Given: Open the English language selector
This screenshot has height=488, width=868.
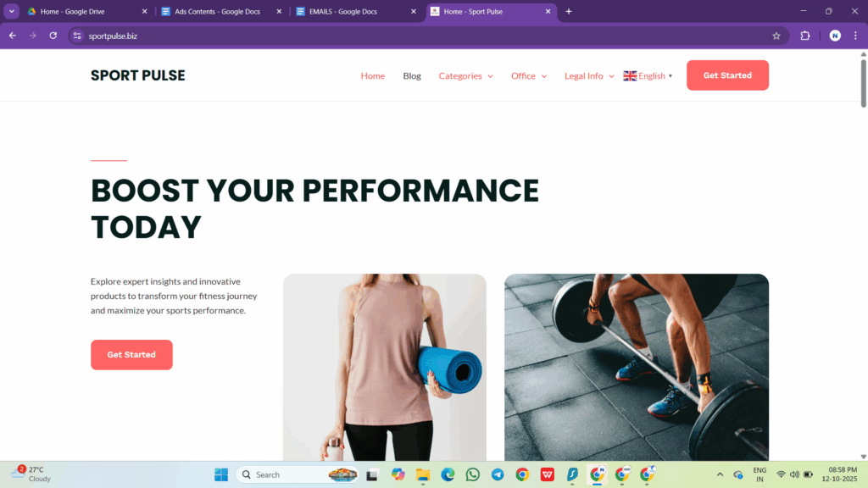Looking at the screenshot, I should pos(648,75).
